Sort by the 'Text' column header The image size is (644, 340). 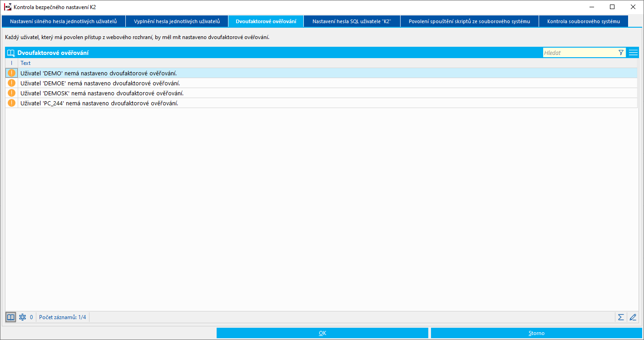(x=328, y=63)
